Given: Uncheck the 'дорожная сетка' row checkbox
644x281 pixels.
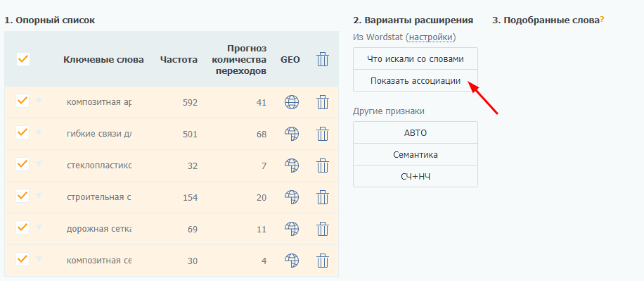Looking at the screenshot, I should coord(22,227).
